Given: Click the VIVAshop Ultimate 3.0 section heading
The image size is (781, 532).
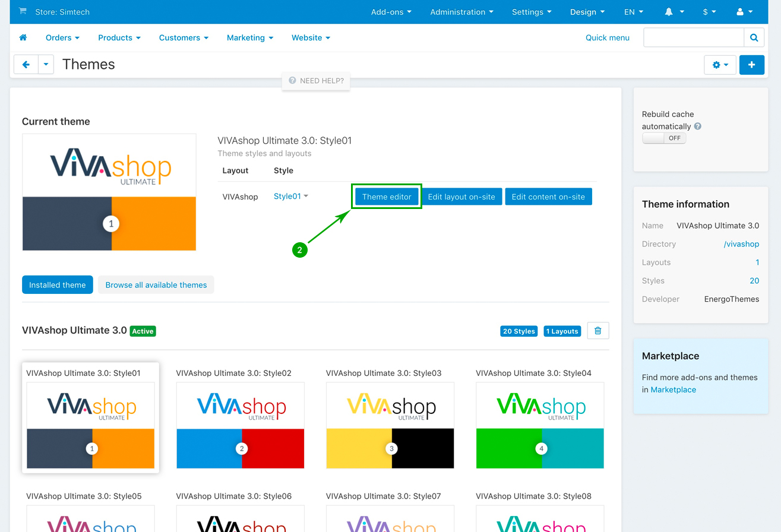Looking at the screenshot, I should [x=74, y=331].
